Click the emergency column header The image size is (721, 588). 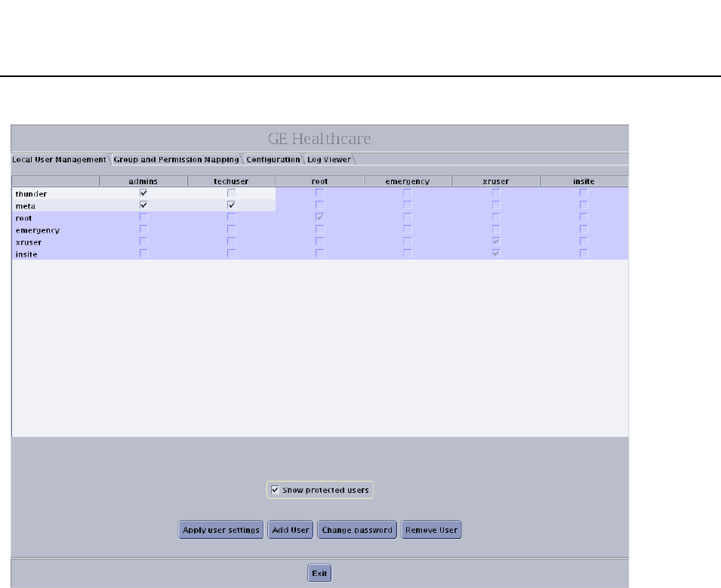(408, 181)
